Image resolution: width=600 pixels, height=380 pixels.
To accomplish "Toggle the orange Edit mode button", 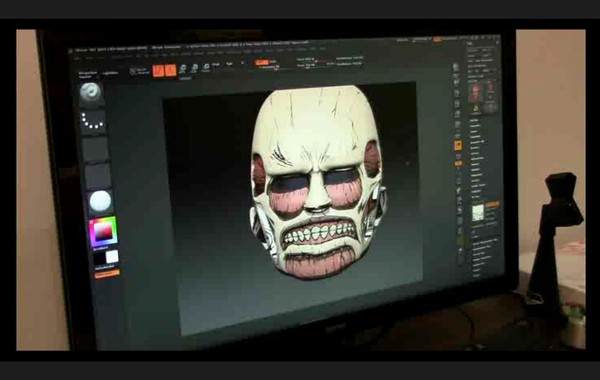I will 158,71.
